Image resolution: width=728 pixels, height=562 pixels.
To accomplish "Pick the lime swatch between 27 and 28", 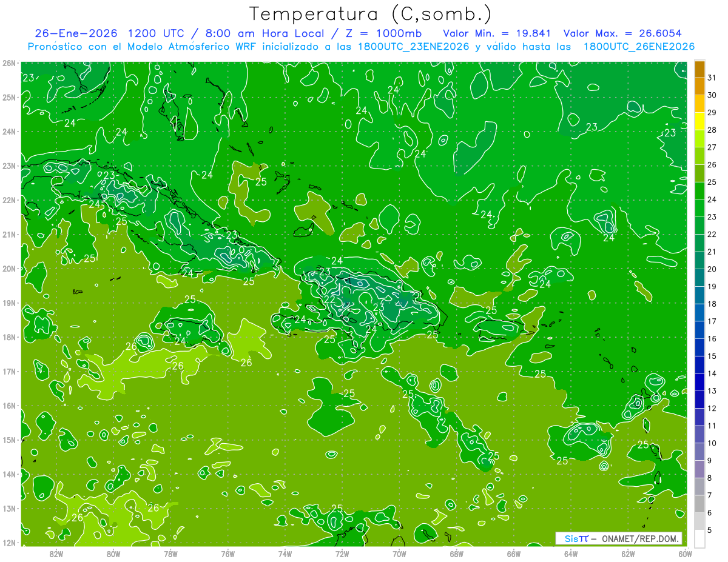I will (x=699, y=139).
